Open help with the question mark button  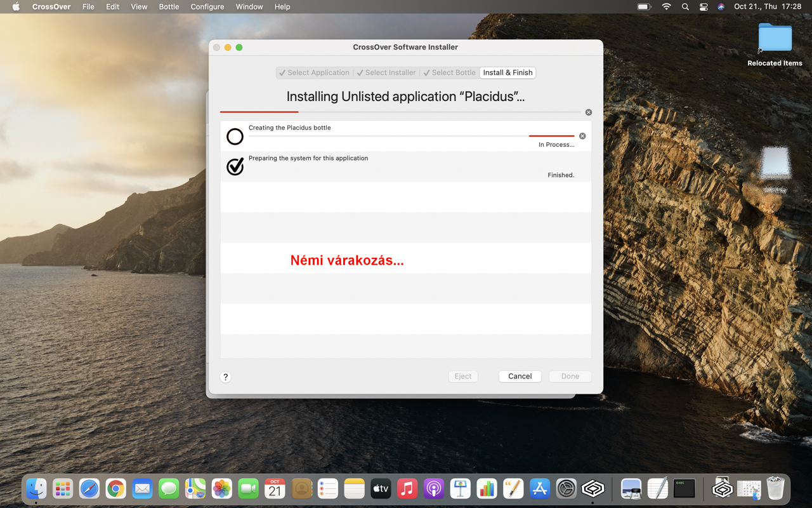pos(225,377)
